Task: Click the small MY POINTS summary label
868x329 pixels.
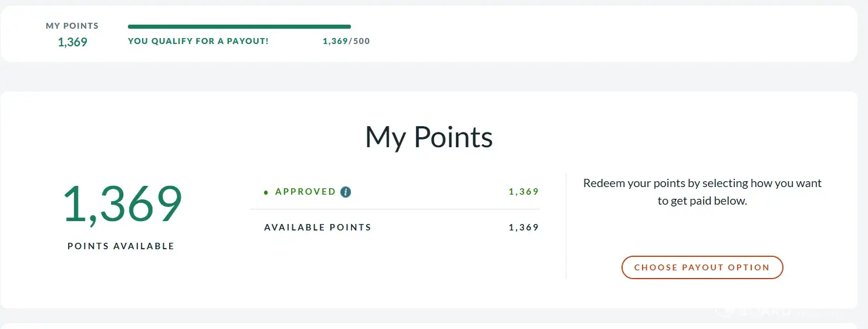Action: pos(72,26)
